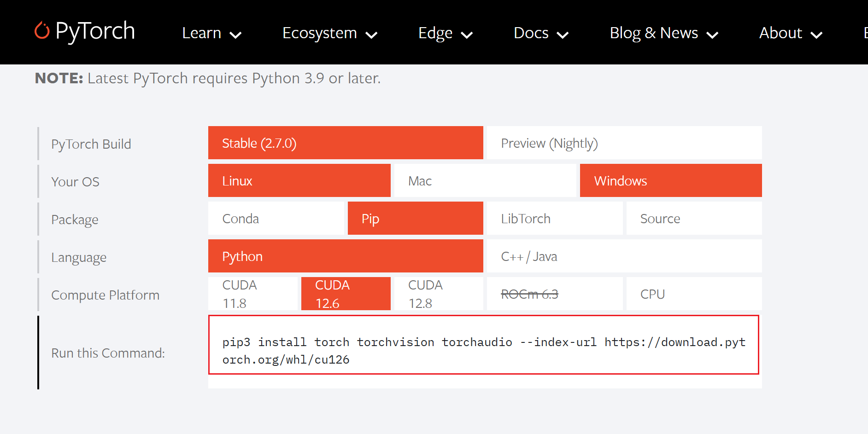
Task: Select C++ / Java language
Action: point(624,256)
